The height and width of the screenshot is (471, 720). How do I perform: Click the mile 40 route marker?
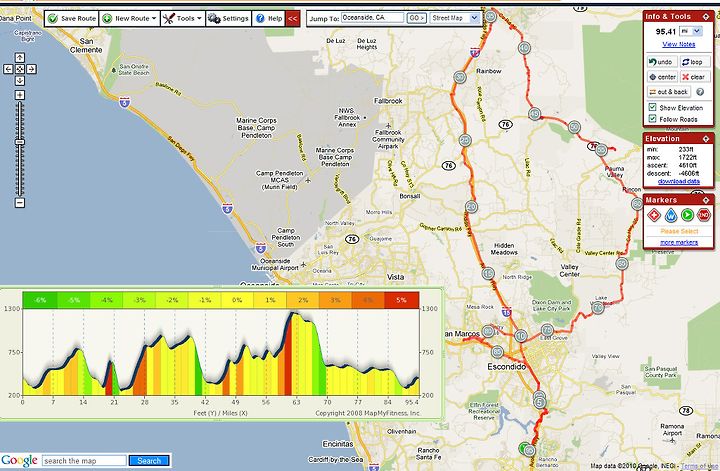[x=524, y=48]
